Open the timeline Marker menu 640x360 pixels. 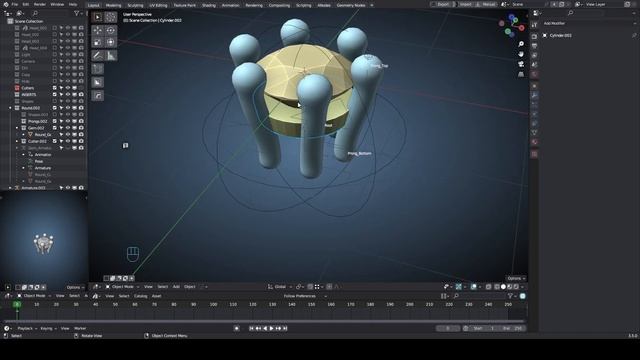pyautogui.click(x=80, y=328)
